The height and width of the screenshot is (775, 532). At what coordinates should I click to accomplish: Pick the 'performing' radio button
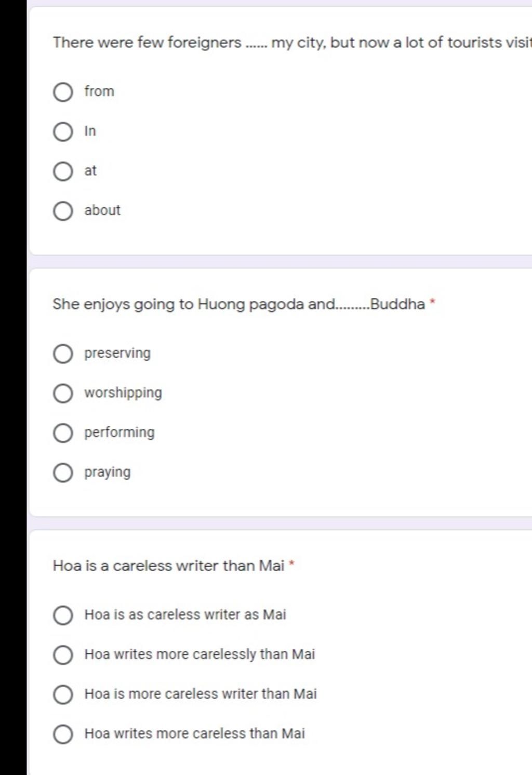click(x=63, y=433)
